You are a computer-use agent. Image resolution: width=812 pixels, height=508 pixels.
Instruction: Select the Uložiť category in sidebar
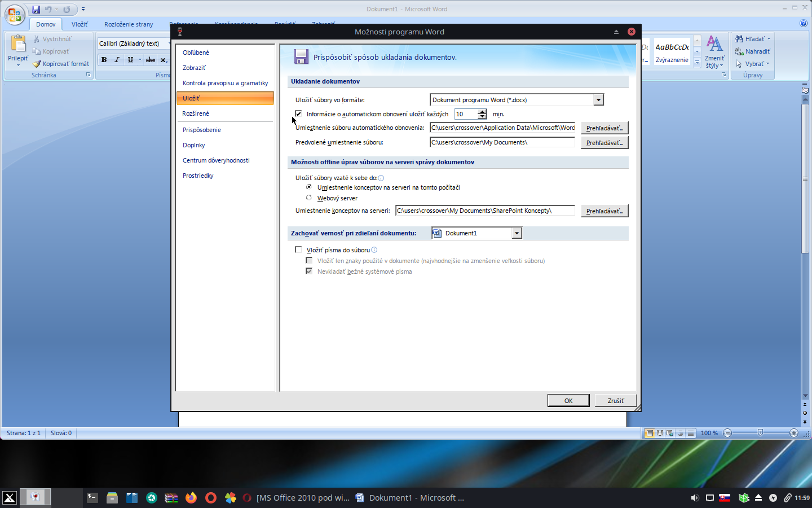tap(225, 98)
